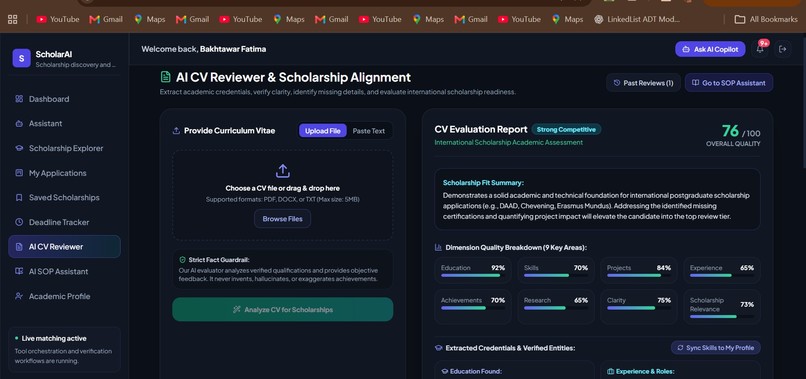Viewport: 806px width, 379px height.
Task: Click the Achievements 70% card
Action: pos(473,307)
